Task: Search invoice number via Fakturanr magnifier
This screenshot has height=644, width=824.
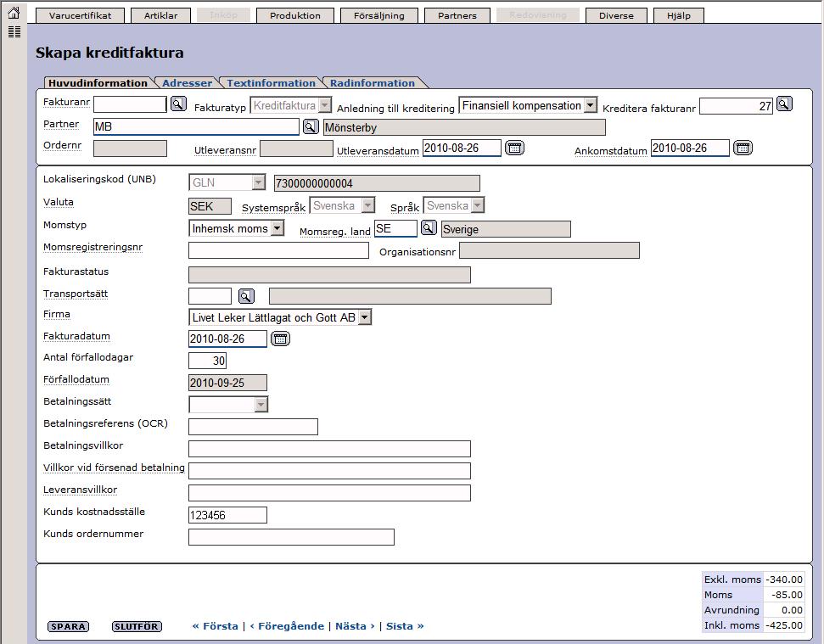Action: 179,104
